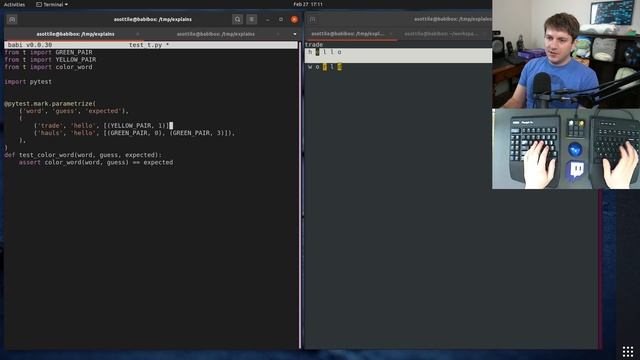Open the Feb 27 clock and calendar

point(308,4)
